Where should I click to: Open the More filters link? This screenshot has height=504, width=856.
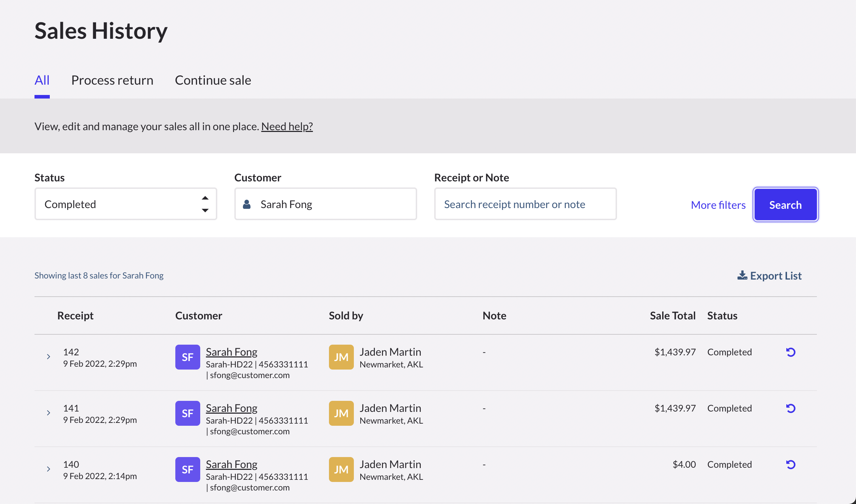click(718, 205)
